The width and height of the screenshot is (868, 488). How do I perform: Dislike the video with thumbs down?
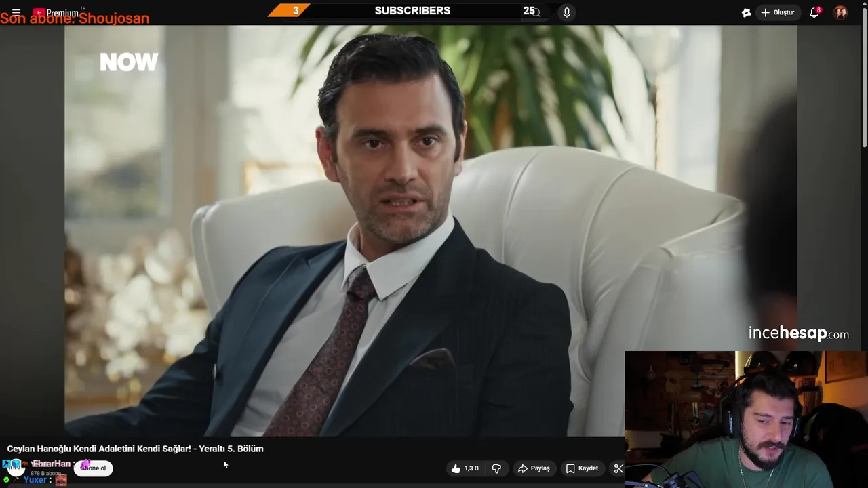(x=496, y=468)
